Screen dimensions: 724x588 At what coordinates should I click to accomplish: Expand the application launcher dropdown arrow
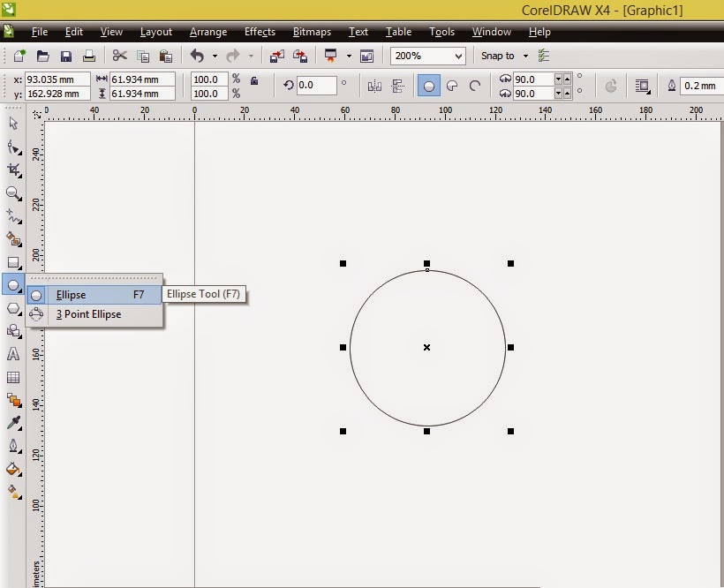pyautogui.click(x=349, y=57)
